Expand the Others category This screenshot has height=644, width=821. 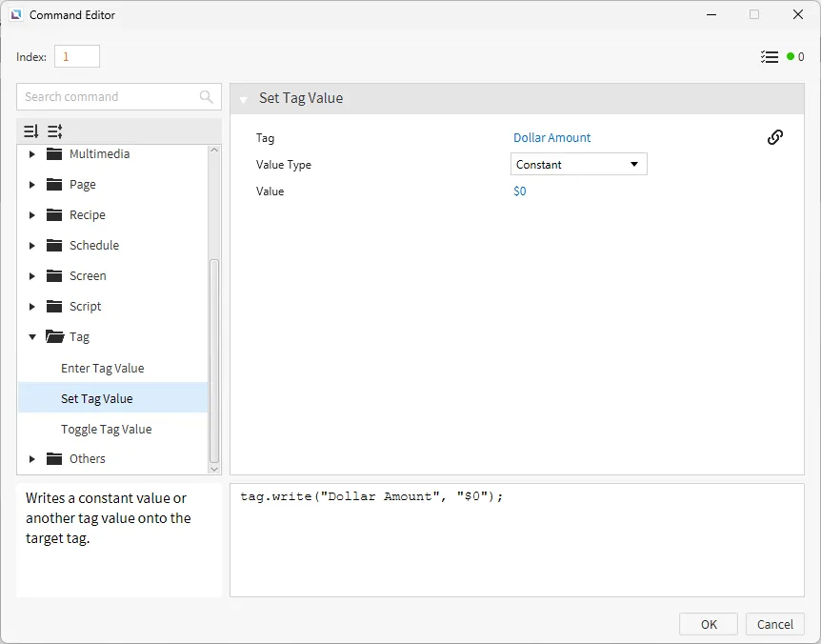pos(32,459)
